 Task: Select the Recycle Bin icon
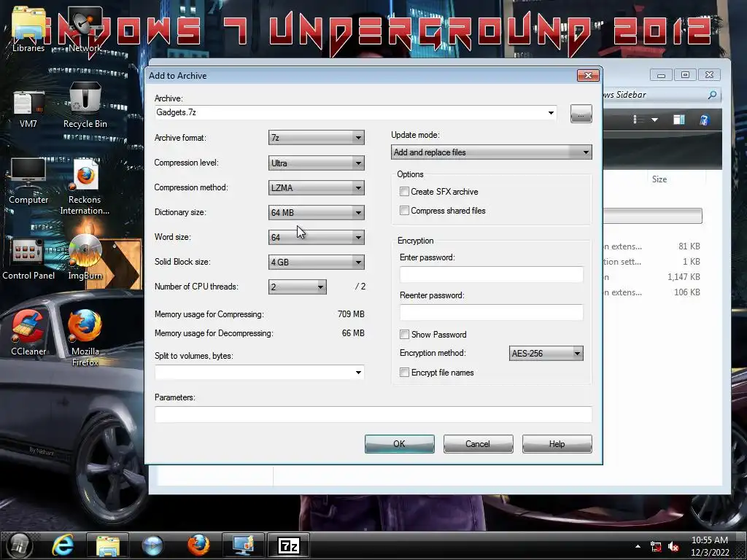pos(85,106)
